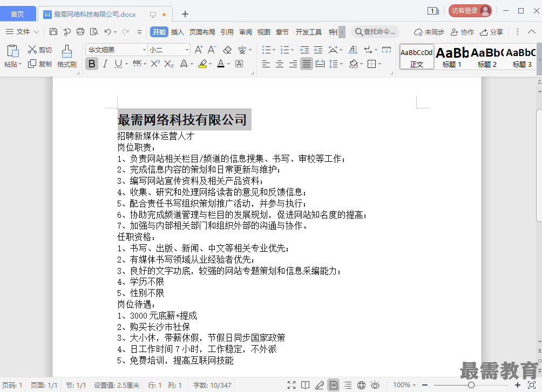Click the 协作 collaborate button

click(x=462, y=32)
